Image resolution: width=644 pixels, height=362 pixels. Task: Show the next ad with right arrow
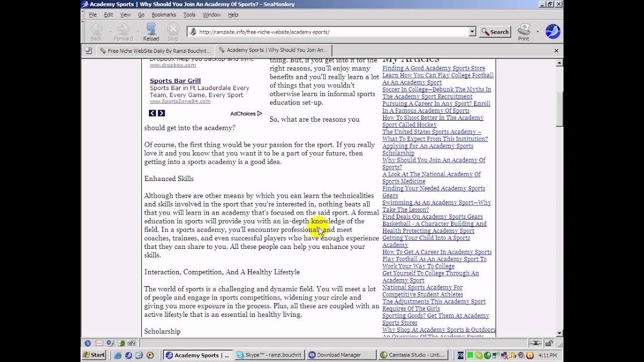161,113
